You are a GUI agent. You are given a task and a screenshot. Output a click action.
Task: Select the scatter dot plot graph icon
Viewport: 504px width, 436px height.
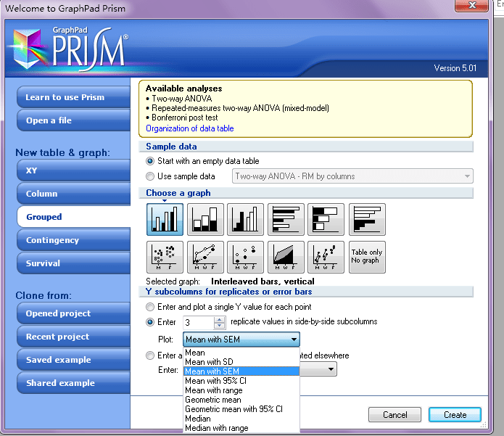(165, 257)
